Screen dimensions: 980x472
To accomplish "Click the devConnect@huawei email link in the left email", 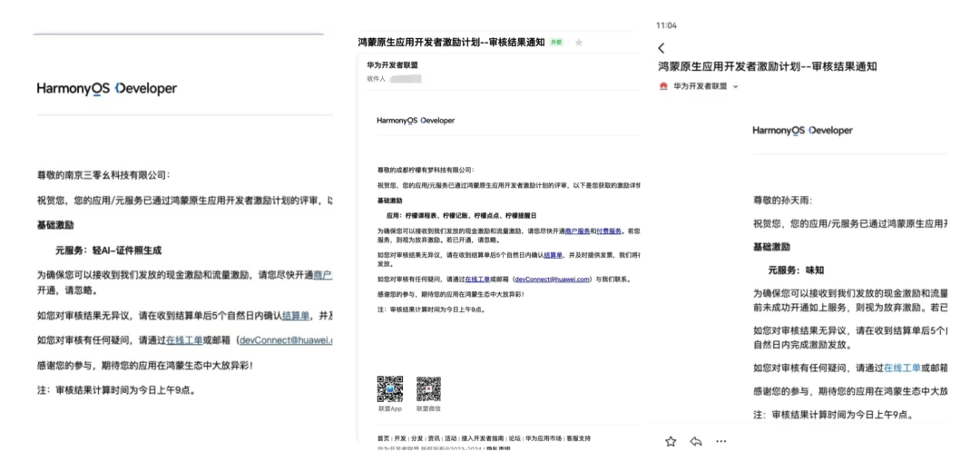I will pyautogui.click(x=286, y=340).
